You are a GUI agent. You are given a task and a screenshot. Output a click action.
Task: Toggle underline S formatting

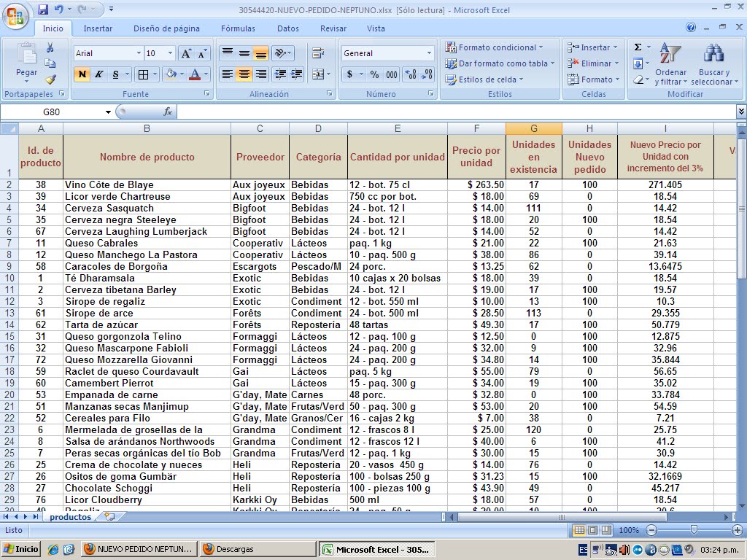pos(115,74)
